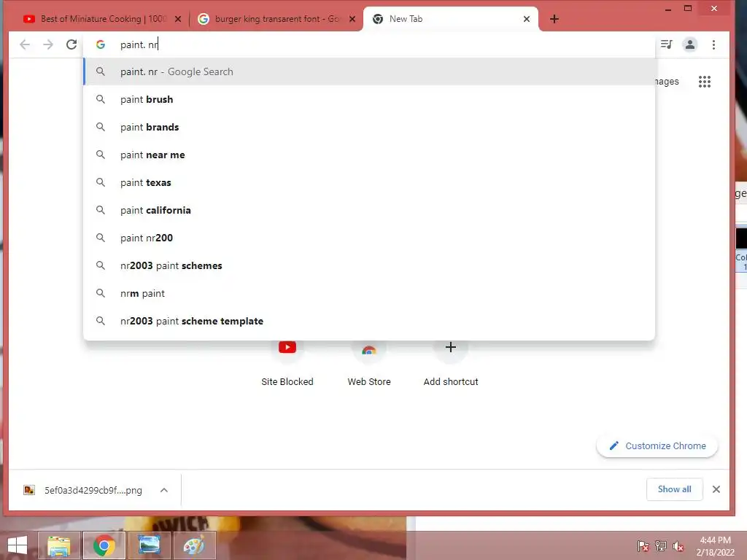
Task: Pick the 'paint near me' suggestion
Action: click(369, 155)
